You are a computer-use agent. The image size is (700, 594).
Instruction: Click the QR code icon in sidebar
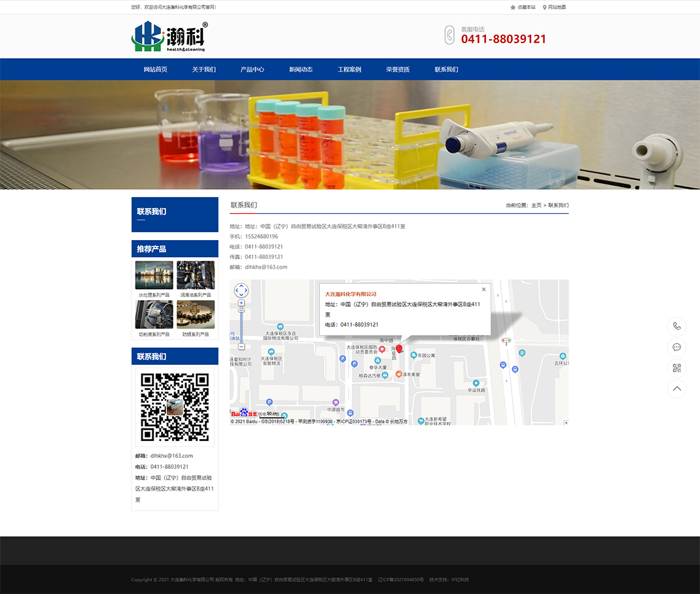(x=676, y=368)
